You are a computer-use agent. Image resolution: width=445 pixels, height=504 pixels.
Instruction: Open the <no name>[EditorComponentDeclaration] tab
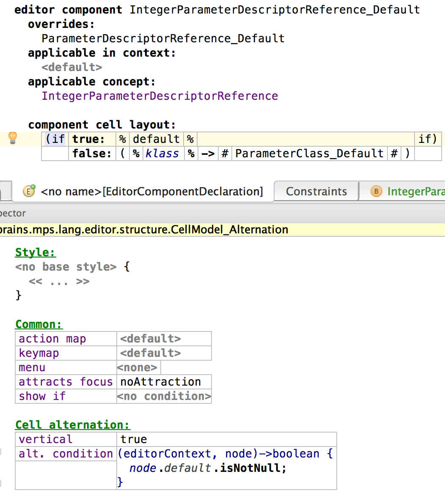click(x=151, y=192)
